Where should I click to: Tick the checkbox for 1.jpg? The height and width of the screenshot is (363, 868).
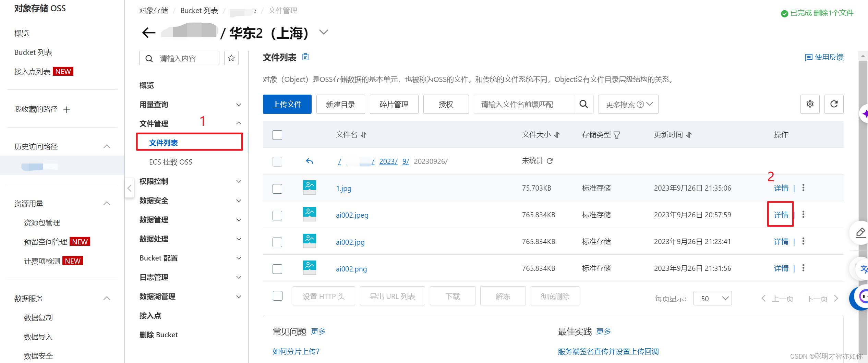[277, 189]
